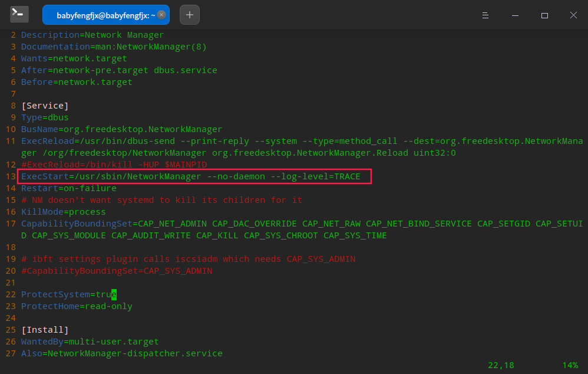Click the BusName=org.freedesktop.NetworkManager line

point(121,129)
